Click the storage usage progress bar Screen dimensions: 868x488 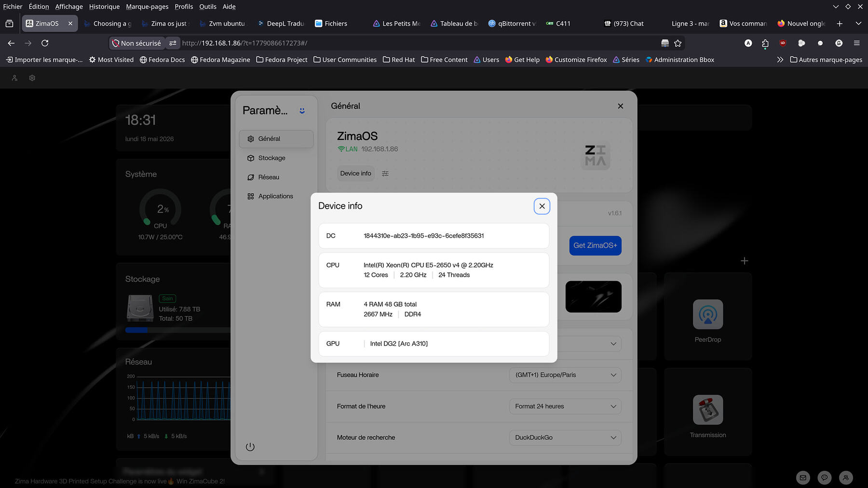point(178,330)
